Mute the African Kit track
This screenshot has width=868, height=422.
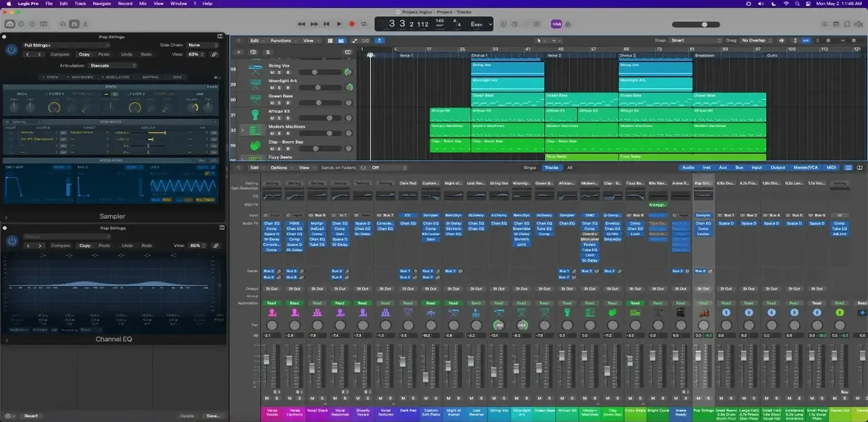[x=272, y=118]
